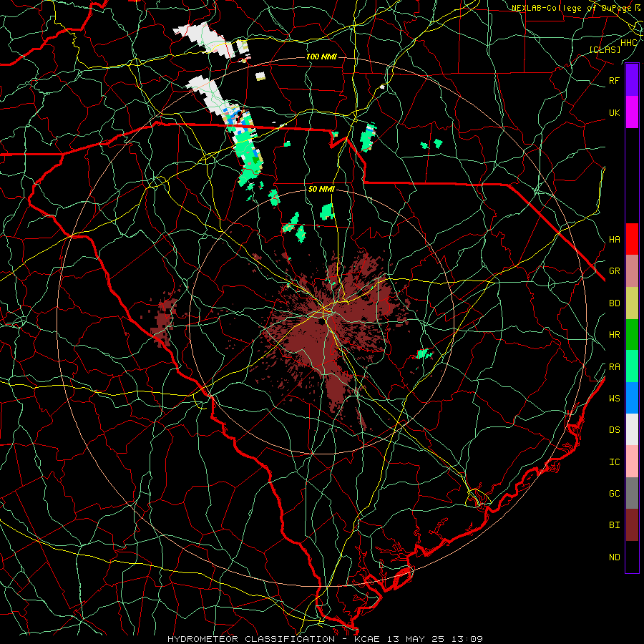Click the largest white dry snow echo at top
Screen dimensions: 644x644
coord(203,39)
